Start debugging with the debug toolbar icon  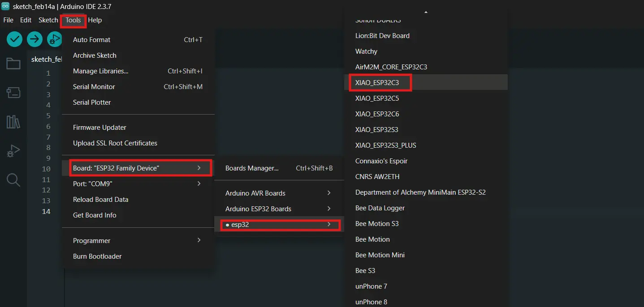click(54, 39)
